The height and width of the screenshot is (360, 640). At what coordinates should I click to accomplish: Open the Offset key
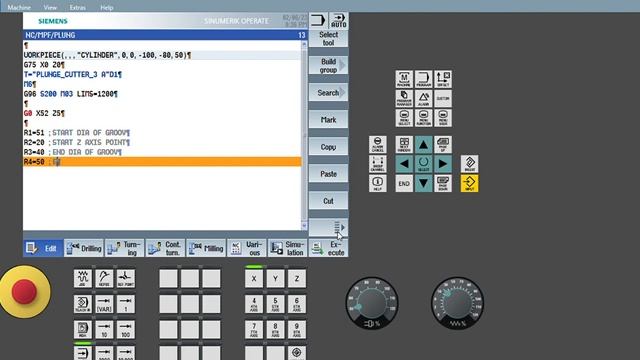coord(443,79)
